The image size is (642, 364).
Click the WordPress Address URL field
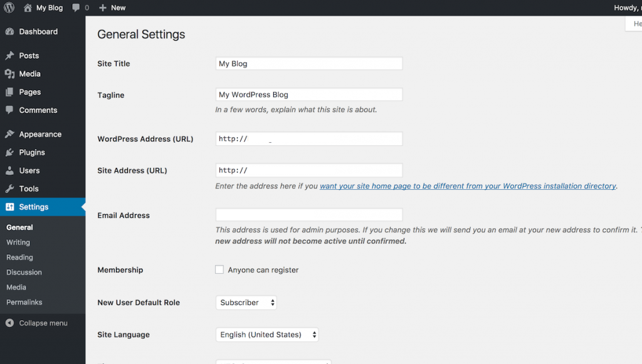[309, 138]
